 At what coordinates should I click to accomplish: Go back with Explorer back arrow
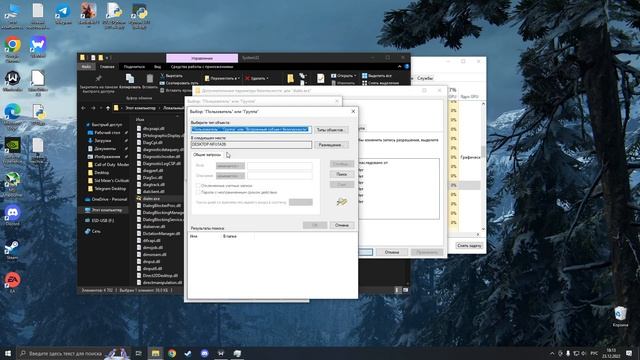[x=84, y=108]
